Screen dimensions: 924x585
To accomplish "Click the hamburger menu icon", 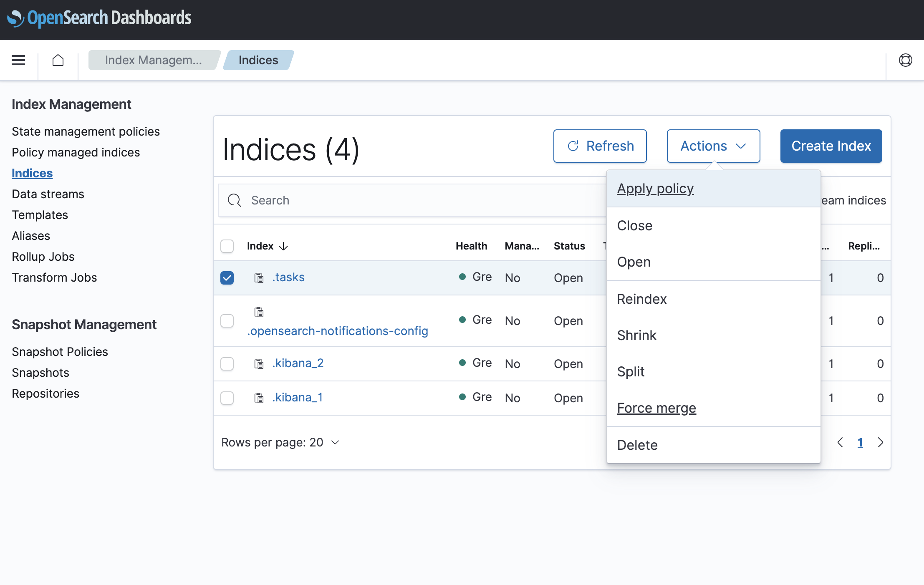I will tap(18, 60).
